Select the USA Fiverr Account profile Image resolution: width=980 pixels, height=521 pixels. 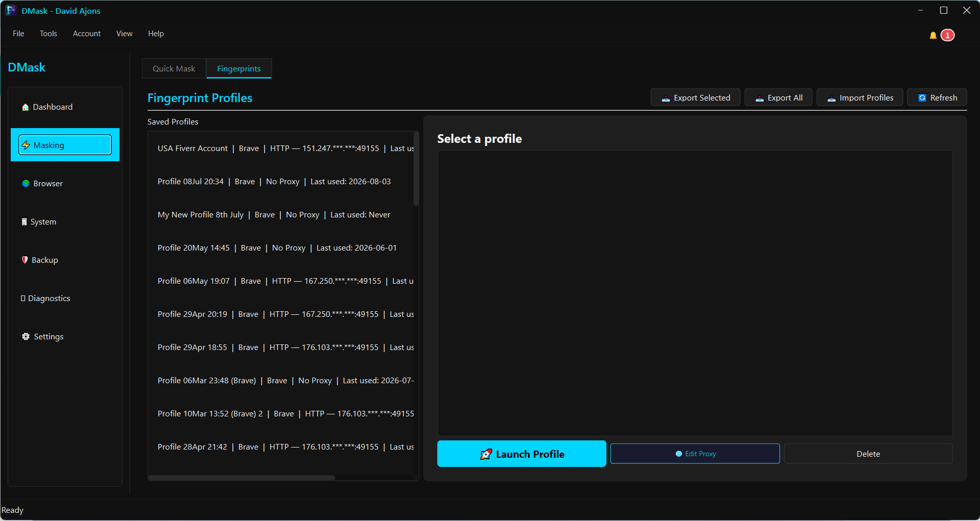pos(281,148)
